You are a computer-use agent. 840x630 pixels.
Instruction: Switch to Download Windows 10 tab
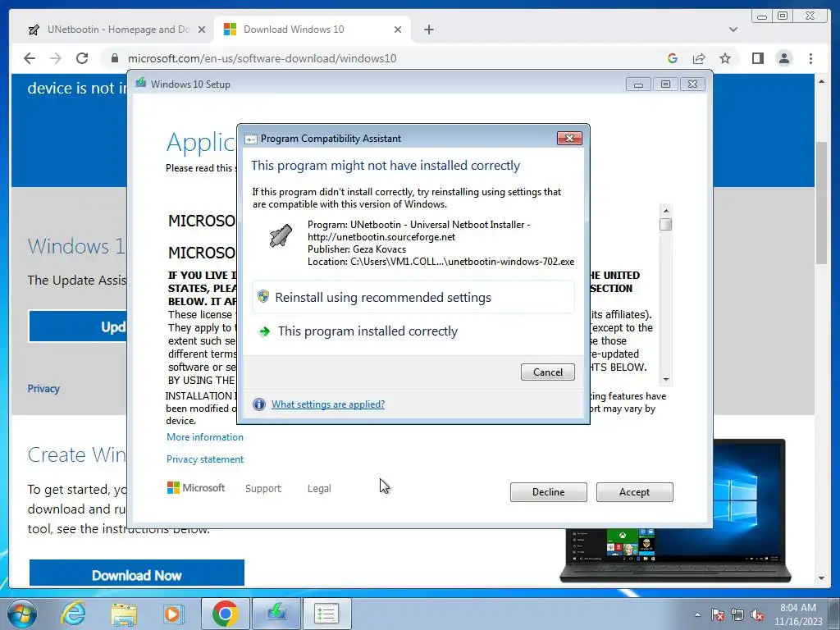click(313, 30)
